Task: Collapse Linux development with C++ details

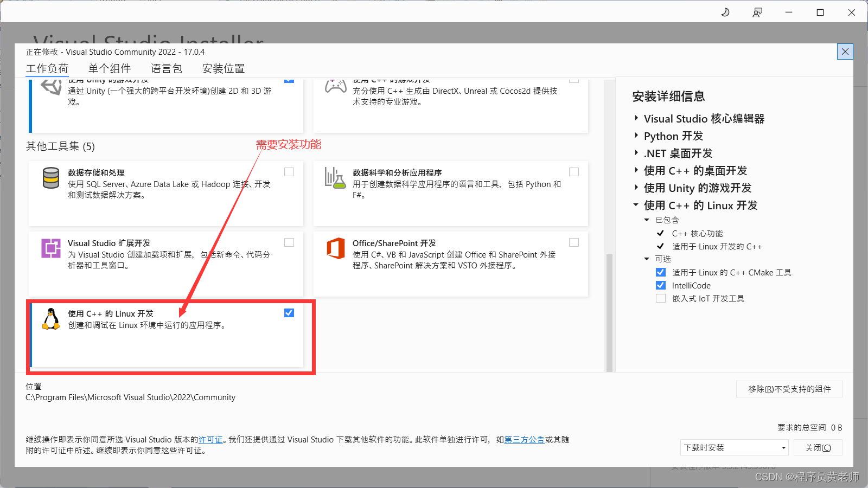Action: click(x=636, y=205)
